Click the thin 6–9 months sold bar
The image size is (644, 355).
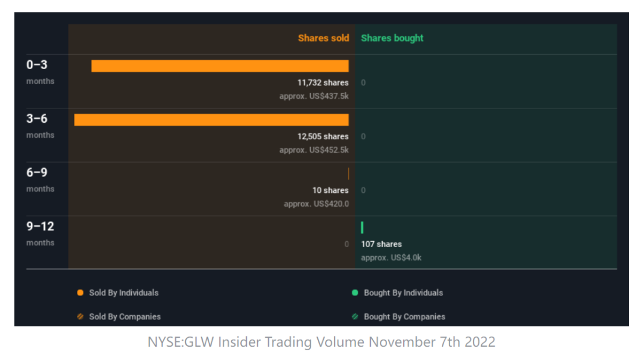348,174
